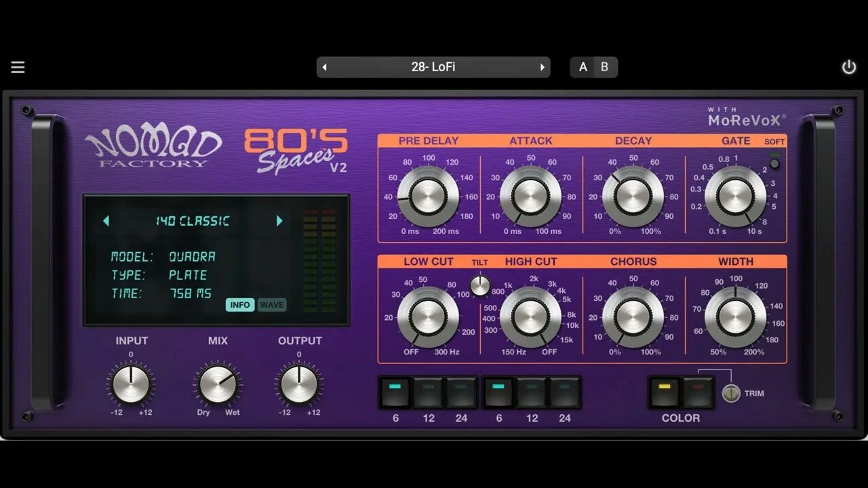Click the QUADRA model value
Screen dimensions: 868x488
click(x=193, y=257)
